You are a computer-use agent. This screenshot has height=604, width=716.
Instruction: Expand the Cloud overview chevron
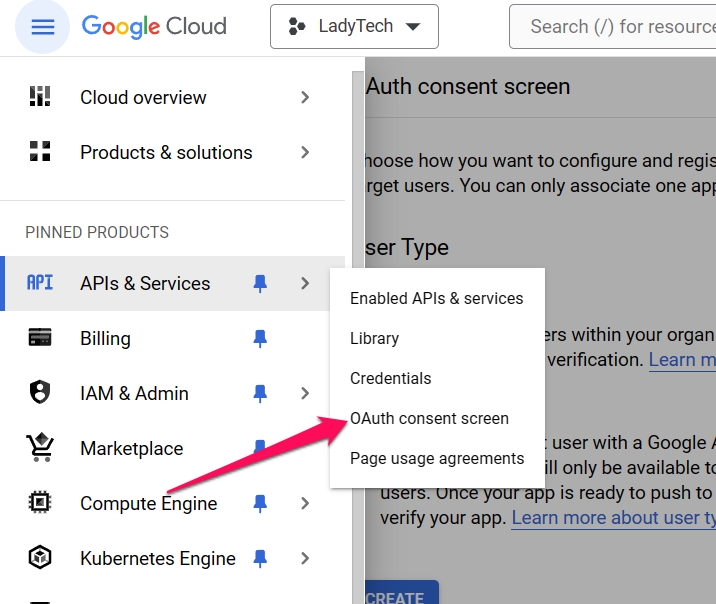click(305, 97)
